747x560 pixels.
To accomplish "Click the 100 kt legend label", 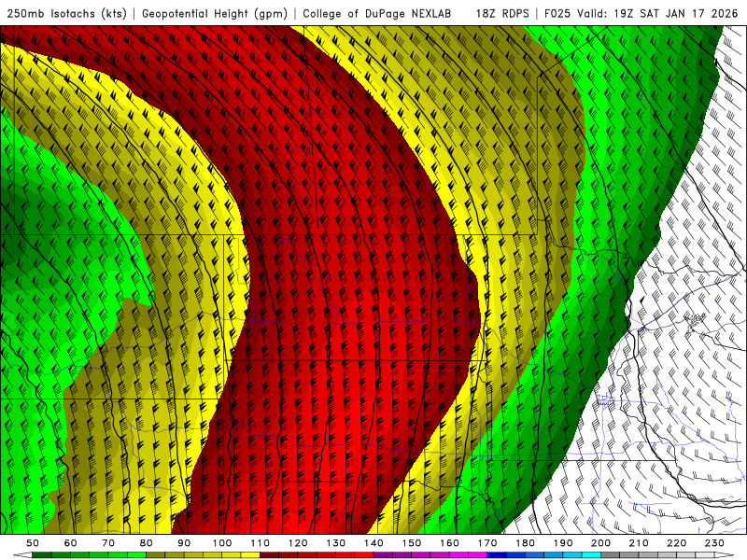I will point(222,543).
